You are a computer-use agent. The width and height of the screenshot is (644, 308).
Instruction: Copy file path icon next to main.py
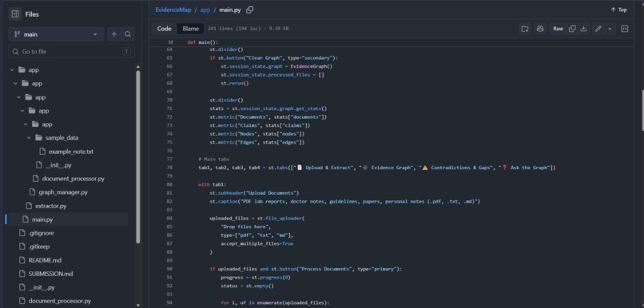tap(249, 10)
